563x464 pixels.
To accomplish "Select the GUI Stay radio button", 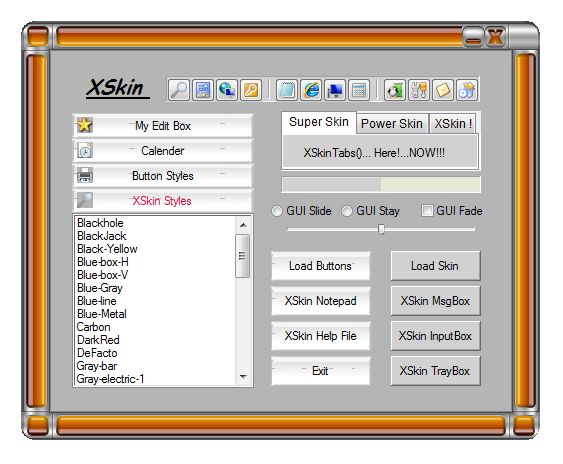I will [347, 211].
